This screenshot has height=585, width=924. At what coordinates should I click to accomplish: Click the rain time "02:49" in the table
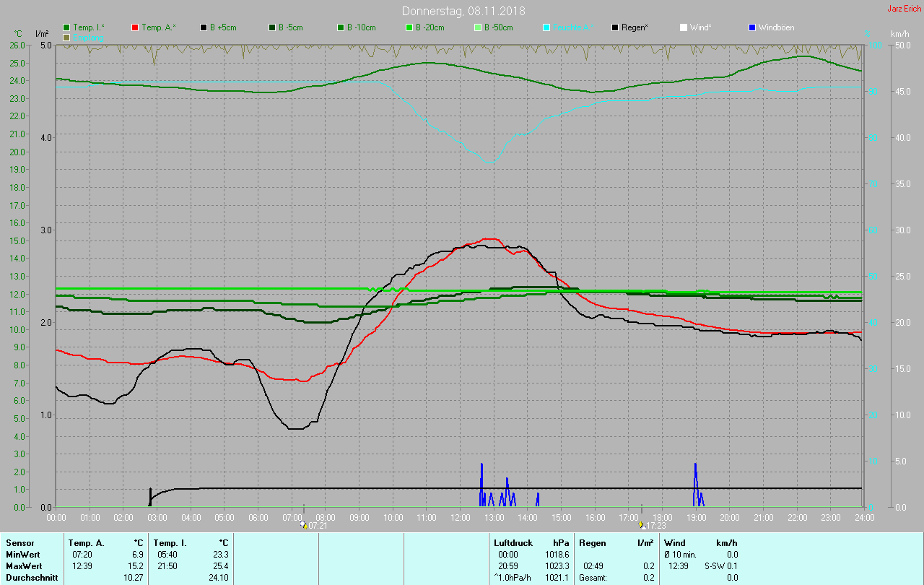coord(593,565)
